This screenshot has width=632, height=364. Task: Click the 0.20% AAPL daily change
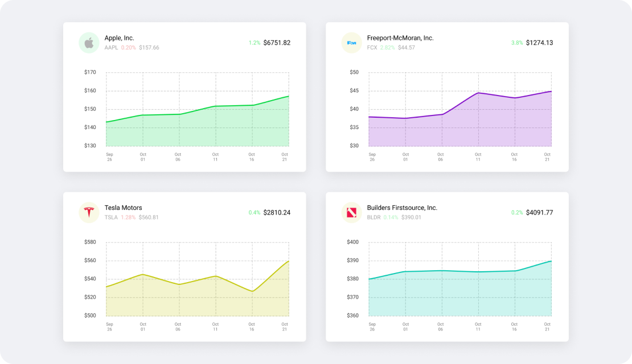pos(129,48)
